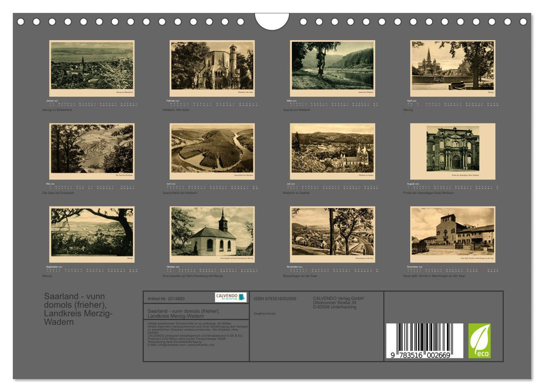Select the October Kreuzkapelle chapel image
Screen dimensions: 544x392
[x=212, y=234]
